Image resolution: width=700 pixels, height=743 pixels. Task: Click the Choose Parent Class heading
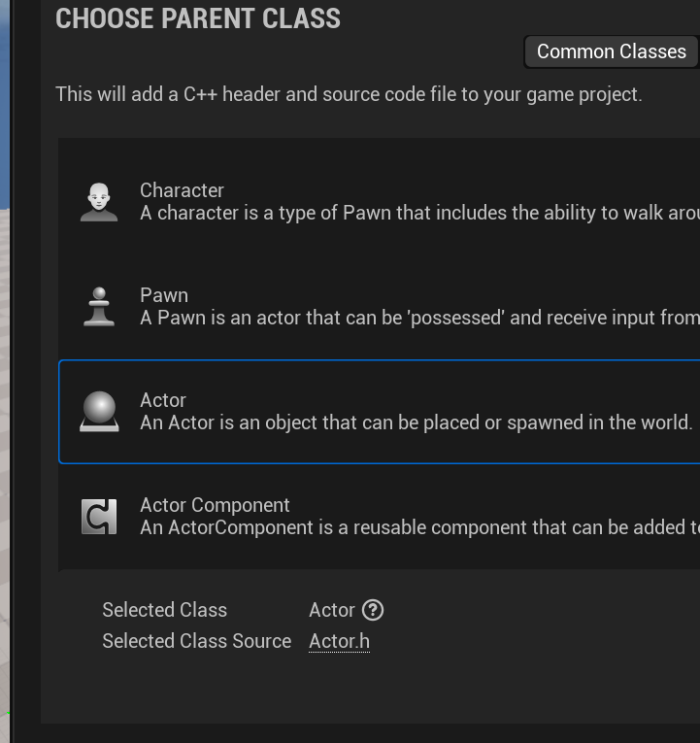click(198, 18)
